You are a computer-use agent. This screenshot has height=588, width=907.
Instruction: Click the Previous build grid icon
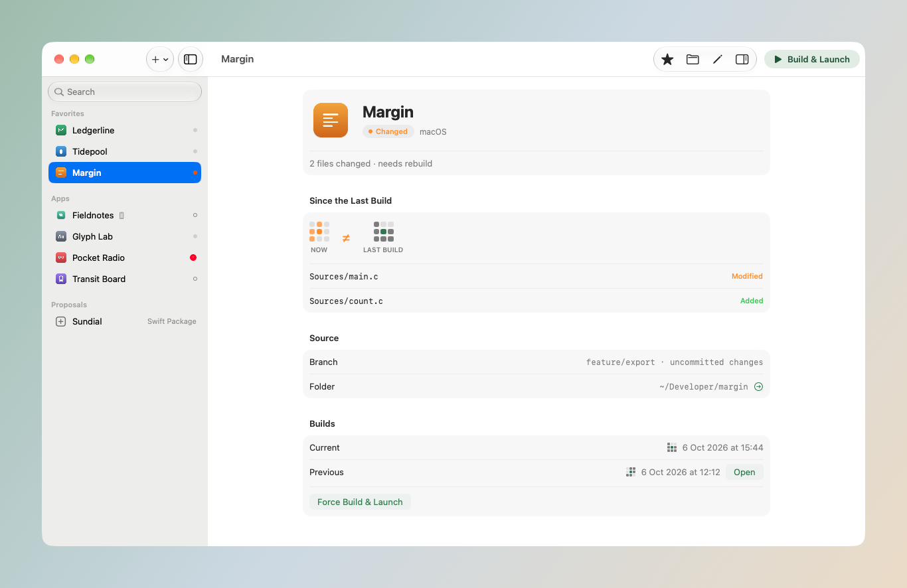coord(631,472)
